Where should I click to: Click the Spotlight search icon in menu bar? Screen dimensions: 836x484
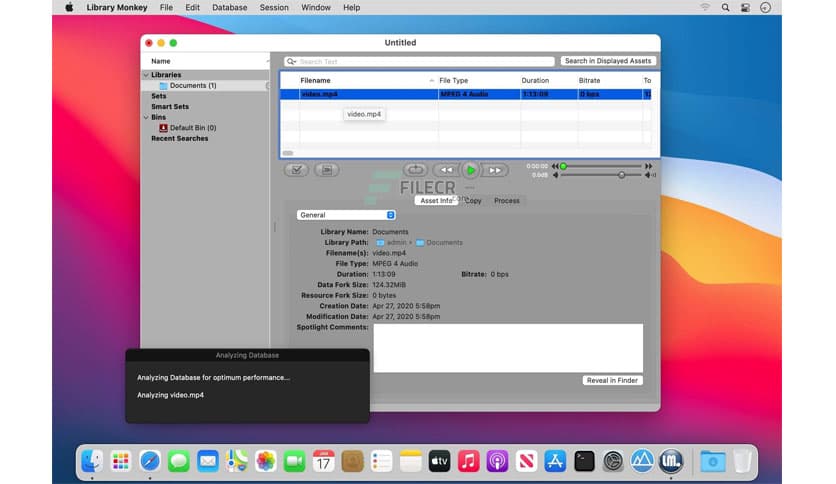point(725,7)
